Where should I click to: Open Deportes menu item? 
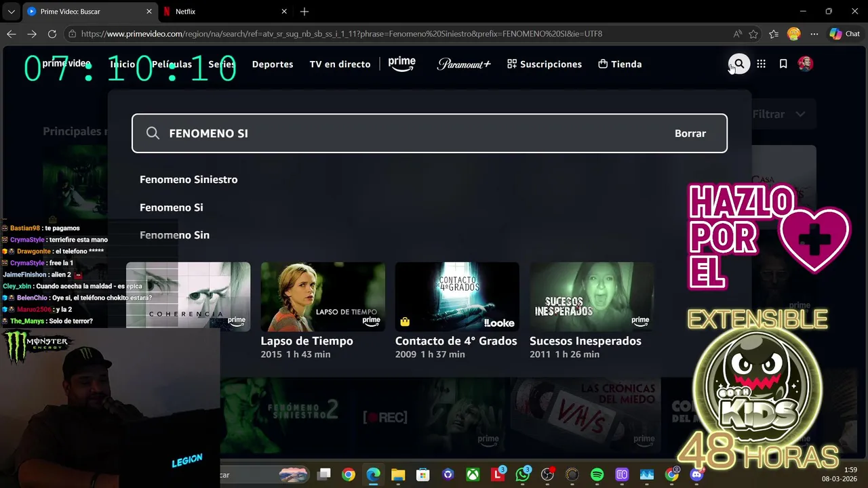point(273,64)
